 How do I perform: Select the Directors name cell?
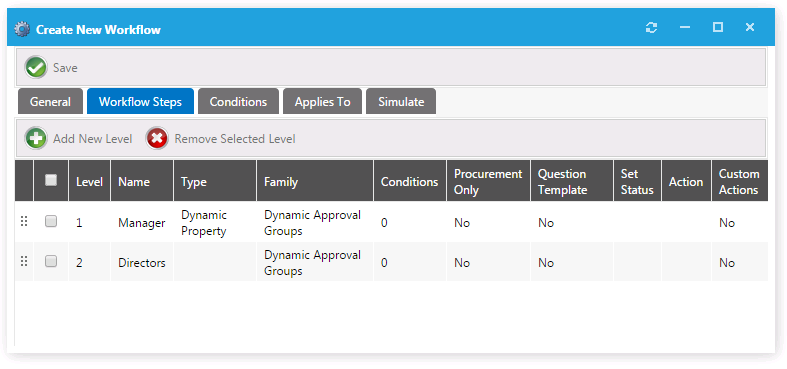click(x=142, y=263)
